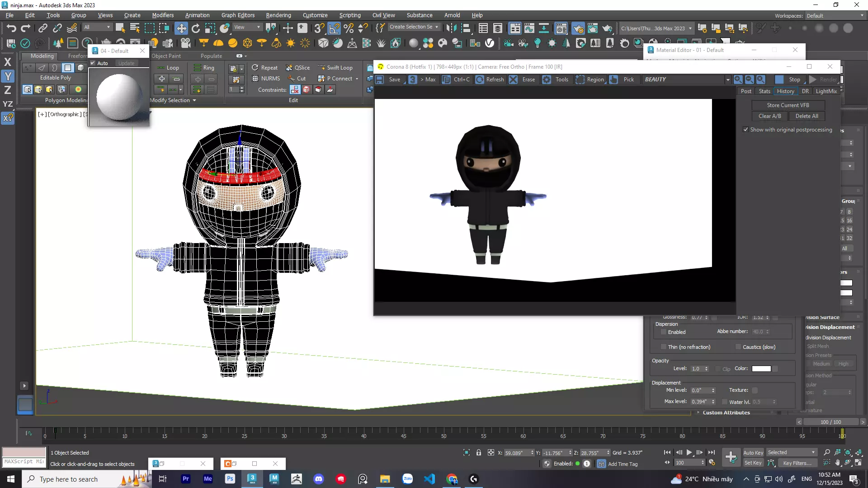The width and height of the screenshot is (868, 488).
Task: Select the Polygon sub-object level icon
Action: (67, 68)
